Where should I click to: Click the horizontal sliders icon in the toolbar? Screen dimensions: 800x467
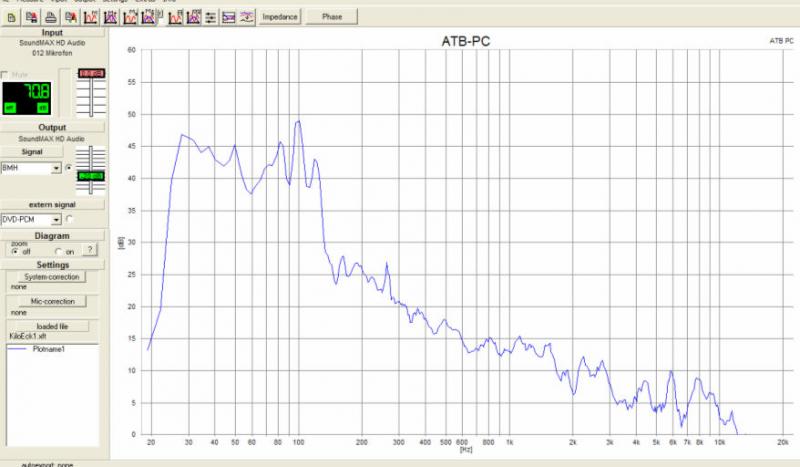tap(211, 17)
